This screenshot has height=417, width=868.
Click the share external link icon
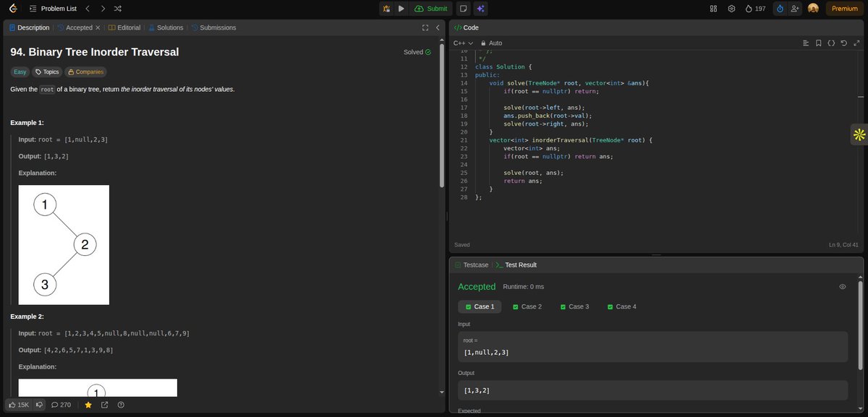[104, 405]
